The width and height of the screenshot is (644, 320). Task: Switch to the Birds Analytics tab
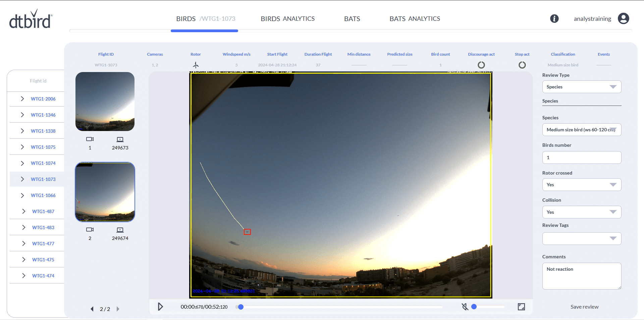tap(287, 19)
